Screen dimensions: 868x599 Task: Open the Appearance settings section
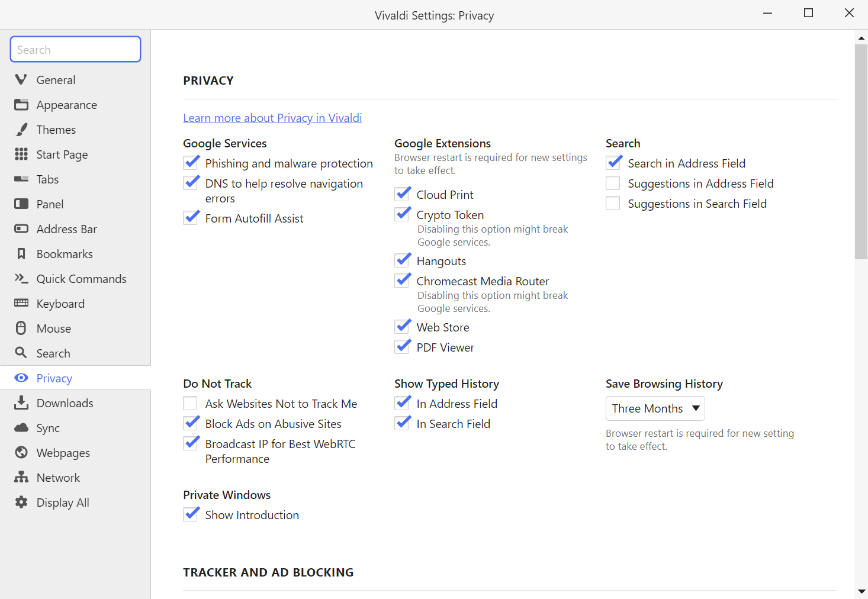click(75, 105)
